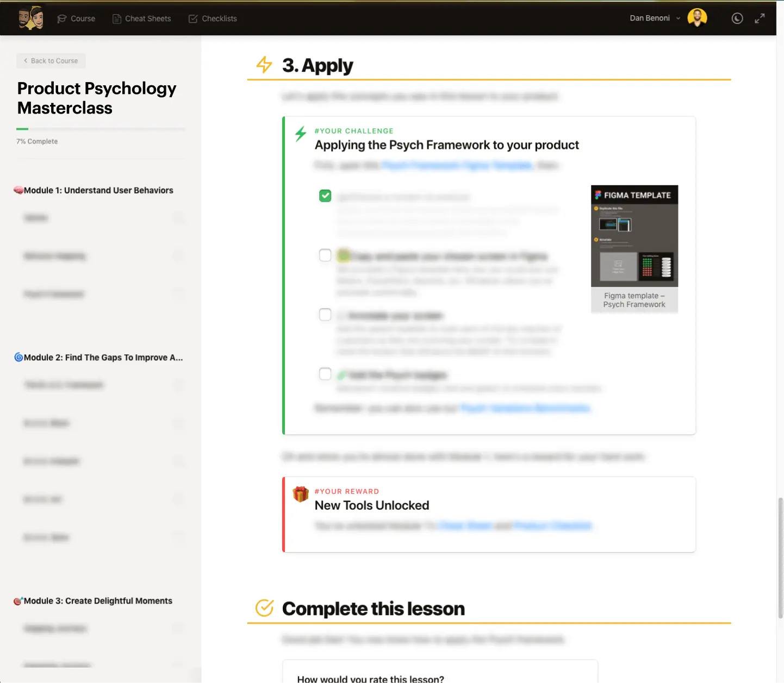Expand Module 1: Understand User Behaviors
This screenshot has height=683, width=784.
coord(98,190)
